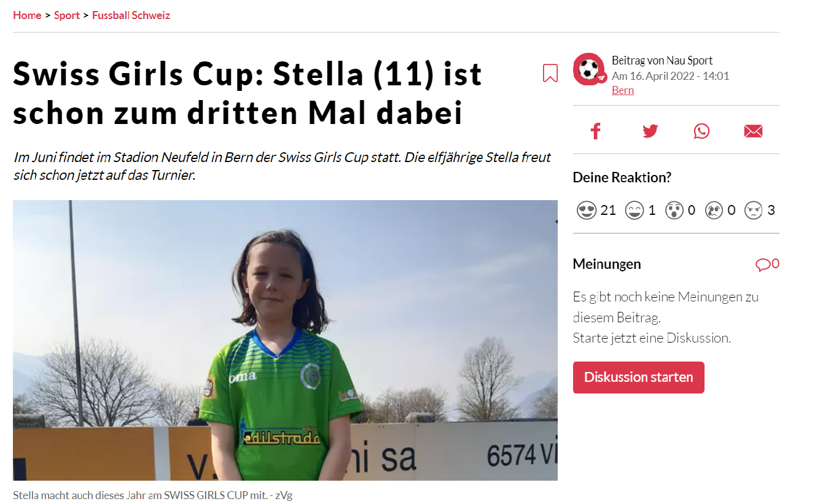This screenshot has width=820, height=504.
Task: React with the heart-eyes emoji
Action: click(x=587, y=211)
